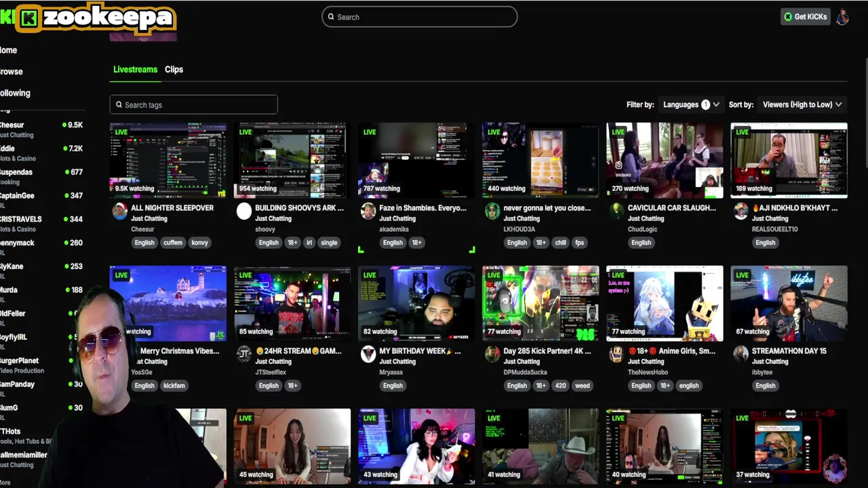Image resolution: width=868 pixels, height=488 pixels.
Task: Click the Cheesur channel avatar icon
Action: (x=120, y=211)
